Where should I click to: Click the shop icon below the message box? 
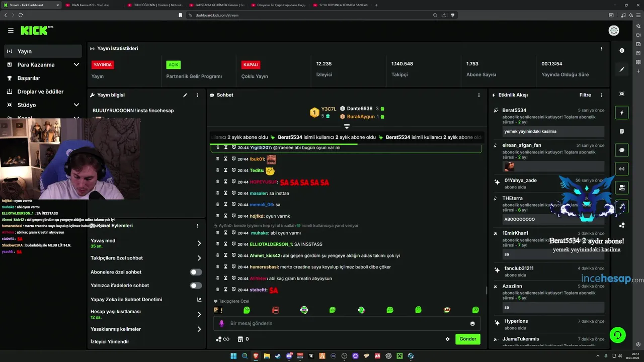click(240, 339)
